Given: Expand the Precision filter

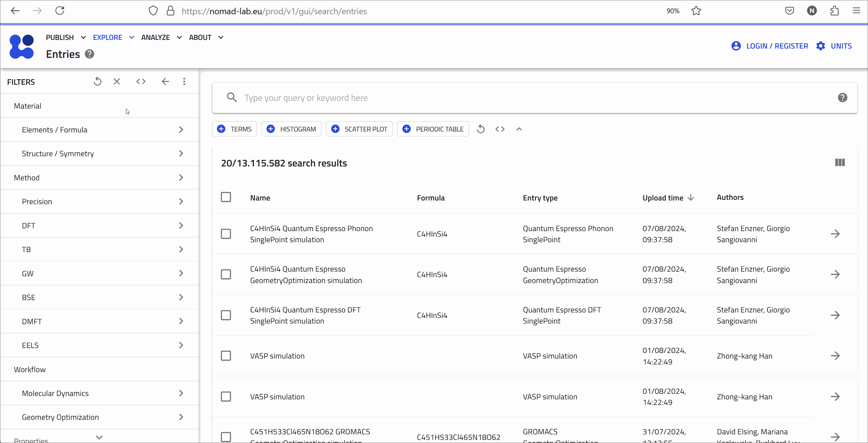Looking at the screenshot, I should point(99,201).
